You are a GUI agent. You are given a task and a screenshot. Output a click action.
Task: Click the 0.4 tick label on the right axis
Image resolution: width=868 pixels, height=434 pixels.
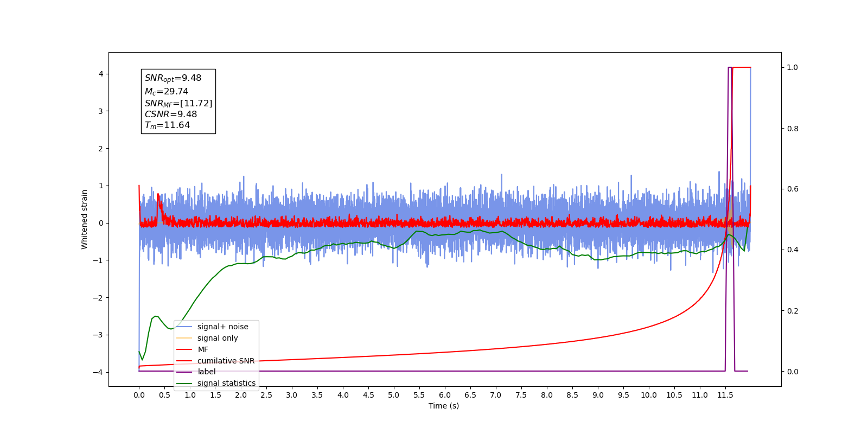click(x=793, y=250)
